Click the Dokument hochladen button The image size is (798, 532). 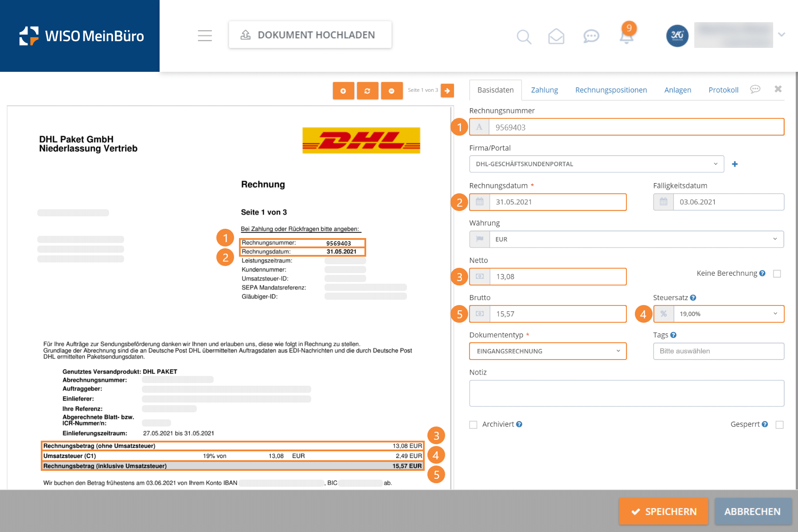coord(310,35)
